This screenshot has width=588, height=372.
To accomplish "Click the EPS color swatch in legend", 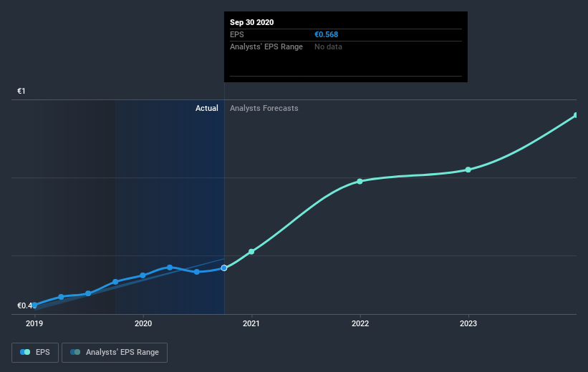I will pos(25,352).
